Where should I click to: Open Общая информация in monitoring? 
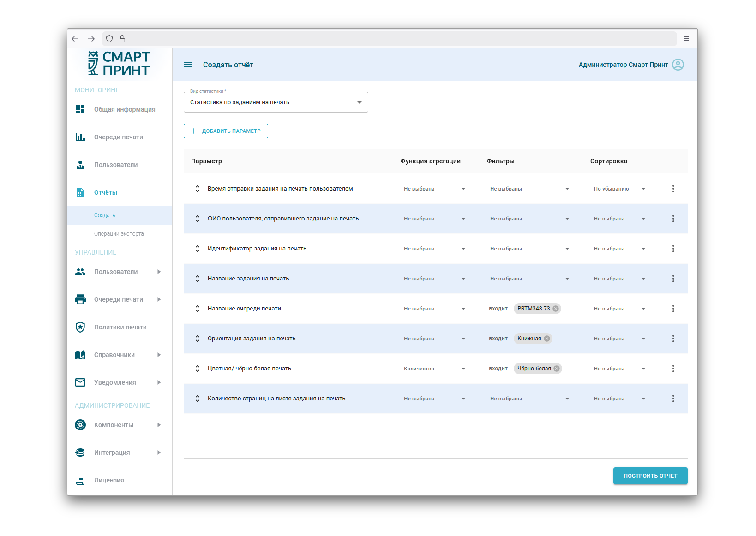click(x=120, y=109)
